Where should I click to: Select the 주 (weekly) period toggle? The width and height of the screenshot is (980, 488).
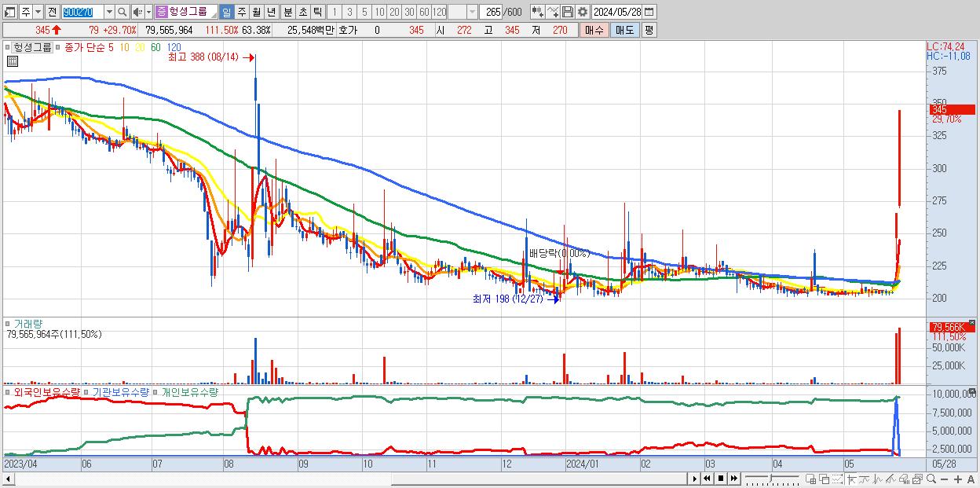(x=241, y=12)
